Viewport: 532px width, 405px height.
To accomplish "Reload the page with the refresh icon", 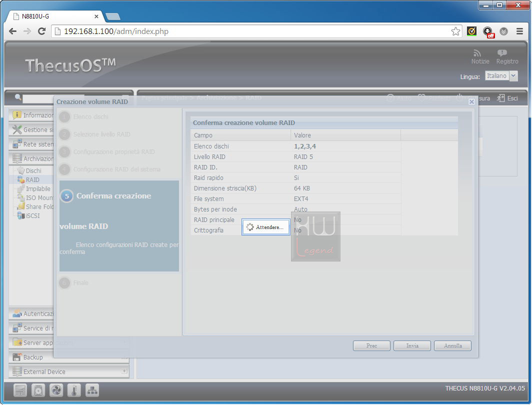I will pyautogui.click(x=41, y=31).
